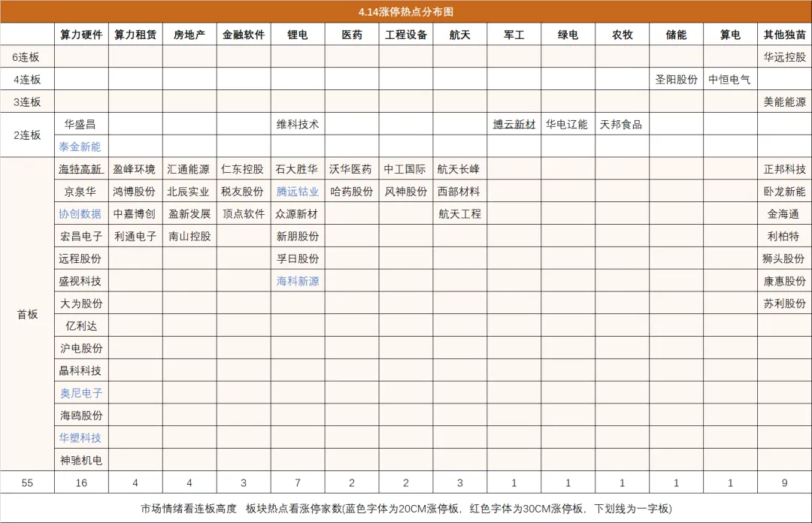Click the 航天工程 cell
The height and width of the screenshot is (523, 812).
tap(460, 214)
